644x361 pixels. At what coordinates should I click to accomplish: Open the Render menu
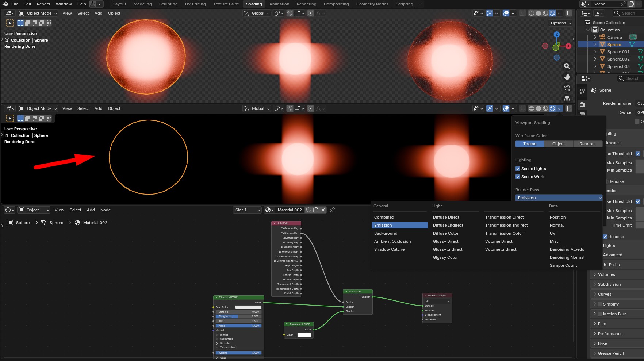(43, 4)
